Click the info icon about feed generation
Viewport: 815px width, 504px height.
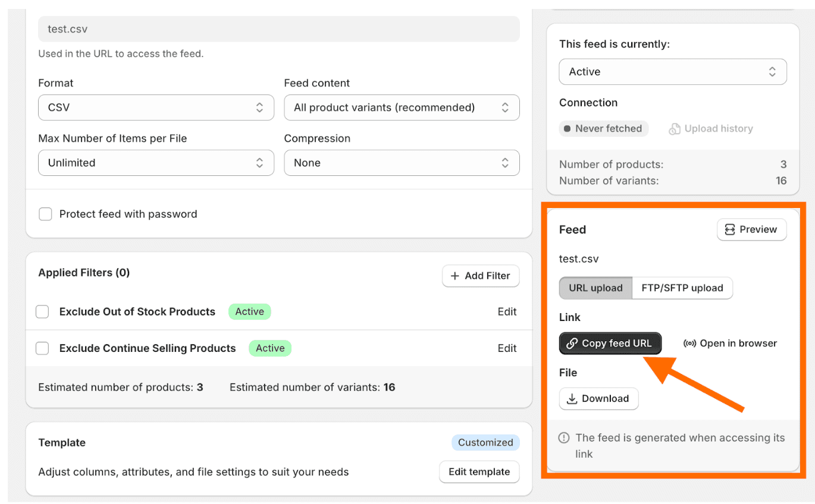click(x=563, y=437)
